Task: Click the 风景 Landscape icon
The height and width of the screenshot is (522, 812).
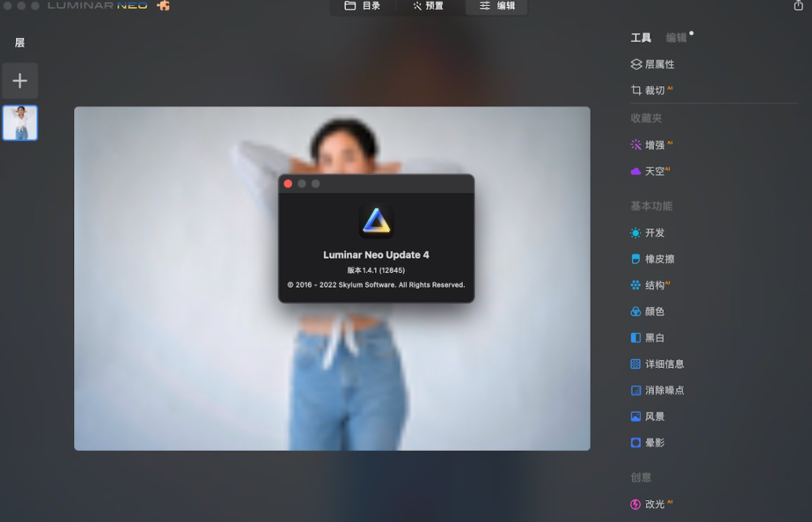Action: point(635,417)
